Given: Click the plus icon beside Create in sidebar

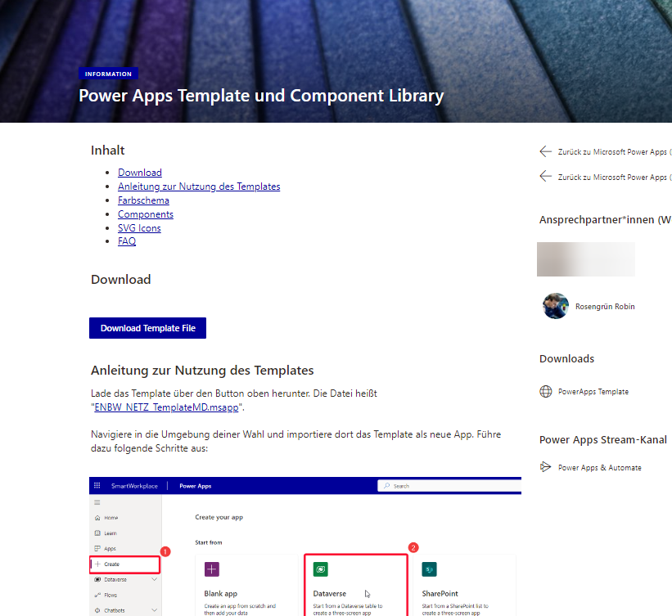Looking at the screenshot, I should [97, 564].
